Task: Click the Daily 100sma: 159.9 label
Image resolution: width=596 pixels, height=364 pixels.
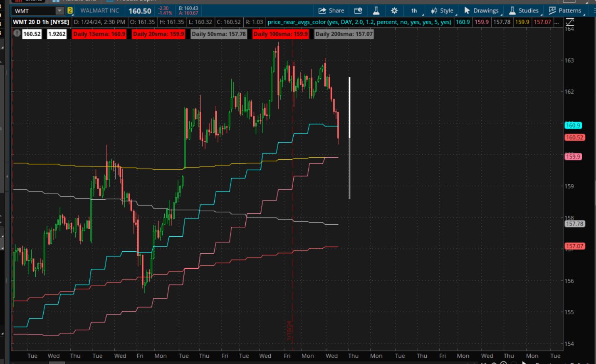Action: pos(281,34)
